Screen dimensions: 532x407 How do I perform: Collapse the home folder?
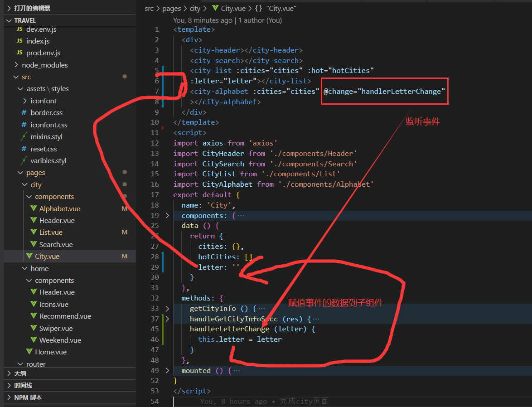tap(25, 268)
